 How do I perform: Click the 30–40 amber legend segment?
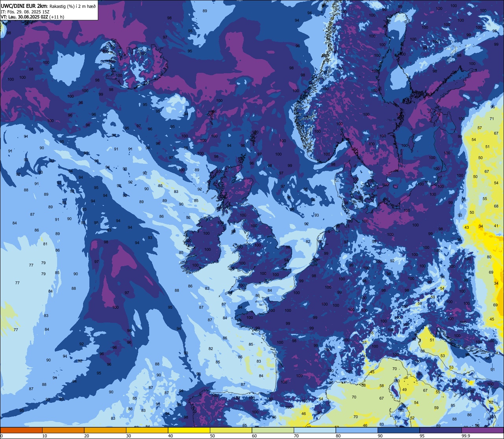(x=147, y=430)
